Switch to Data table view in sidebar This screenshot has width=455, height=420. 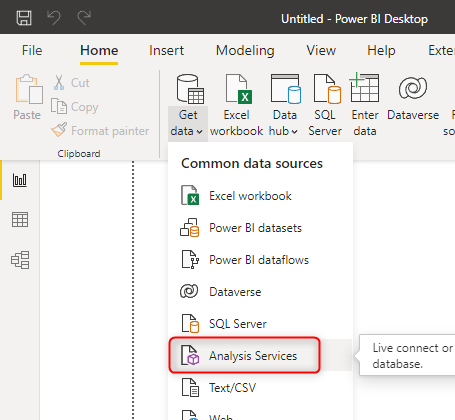coord(20,220)
